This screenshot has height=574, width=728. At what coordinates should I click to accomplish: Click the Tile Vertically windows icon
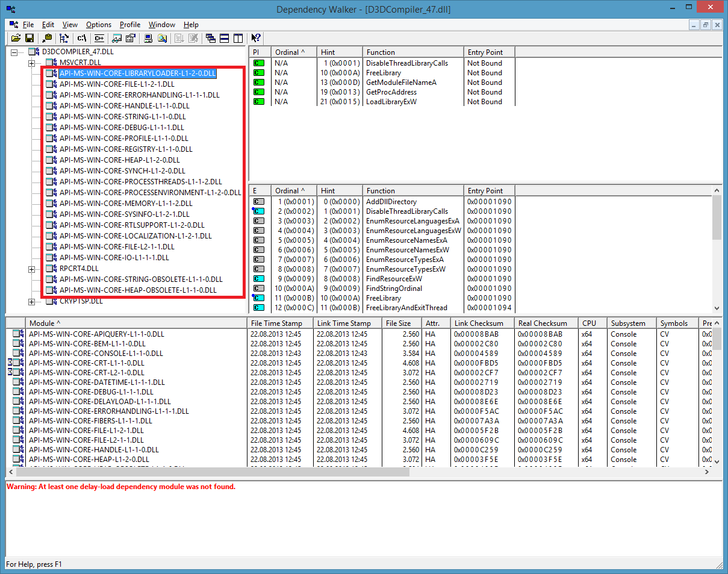[x=238, y=38]
